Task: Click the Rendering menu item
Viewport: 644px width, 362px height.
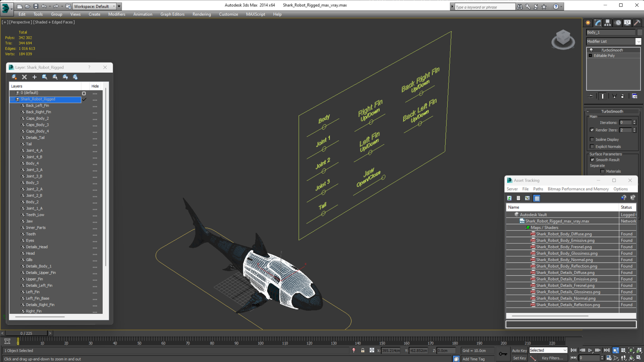Action: (202, 14)
